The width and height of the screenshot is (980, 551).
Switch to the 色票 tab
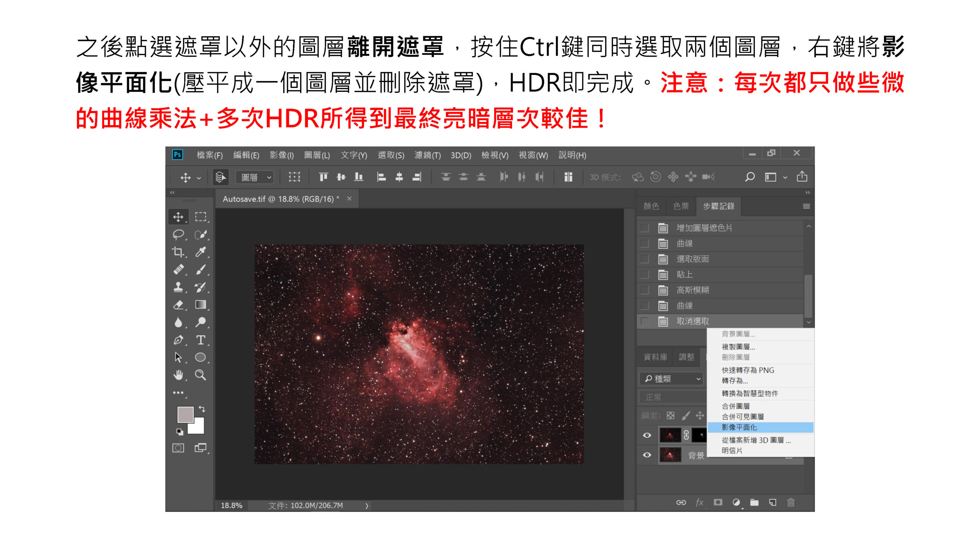click(681, 206)
